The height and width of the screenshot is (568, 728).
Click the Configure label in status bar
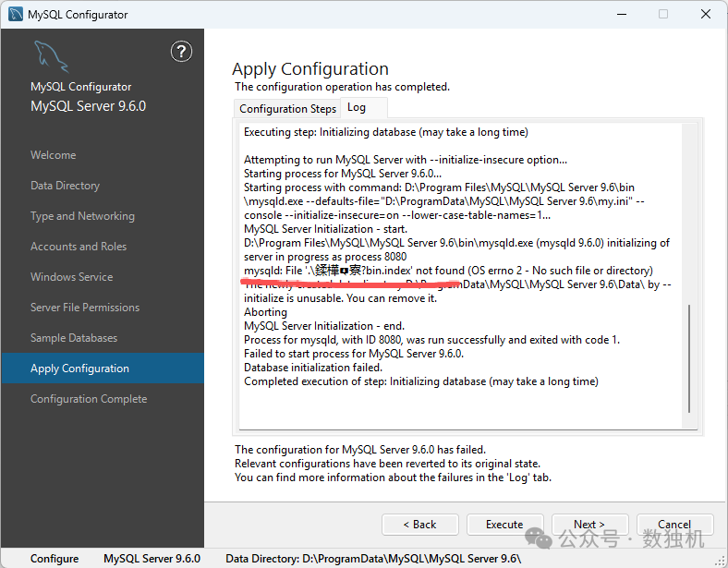pos(55,559)
